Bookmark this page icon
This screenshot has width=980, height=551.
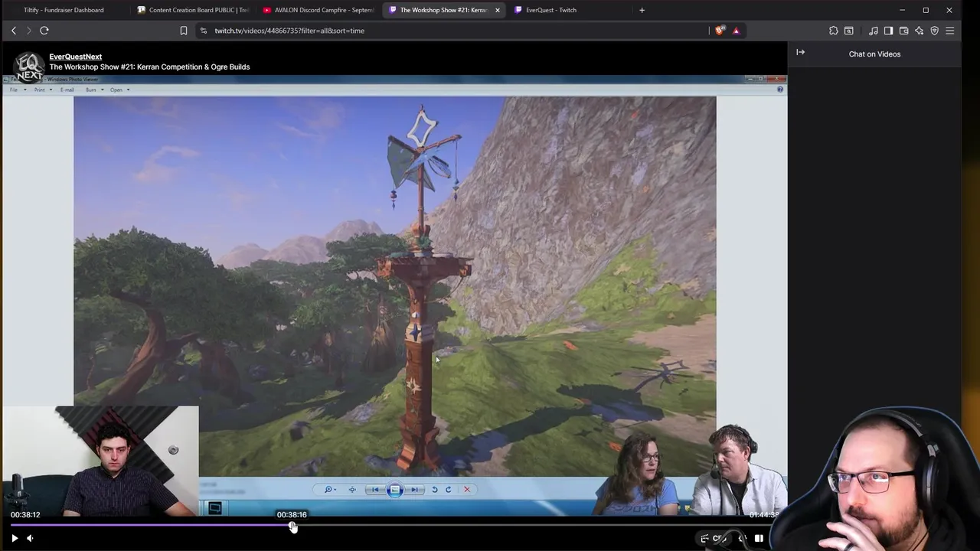184,31
